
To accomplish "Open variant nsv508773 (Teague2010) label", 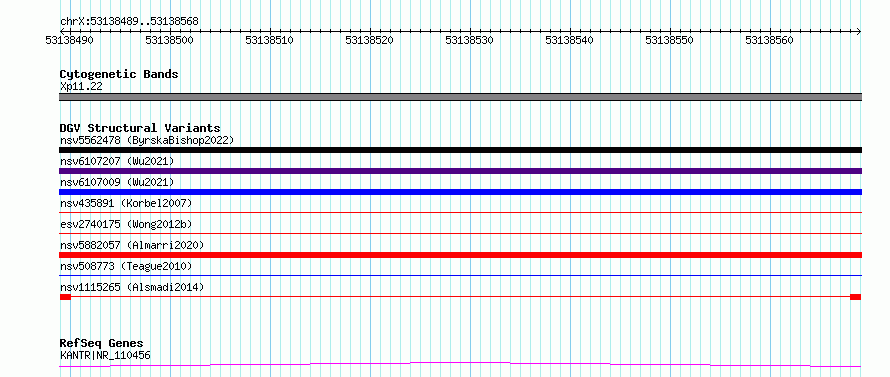I will point(126,266).
